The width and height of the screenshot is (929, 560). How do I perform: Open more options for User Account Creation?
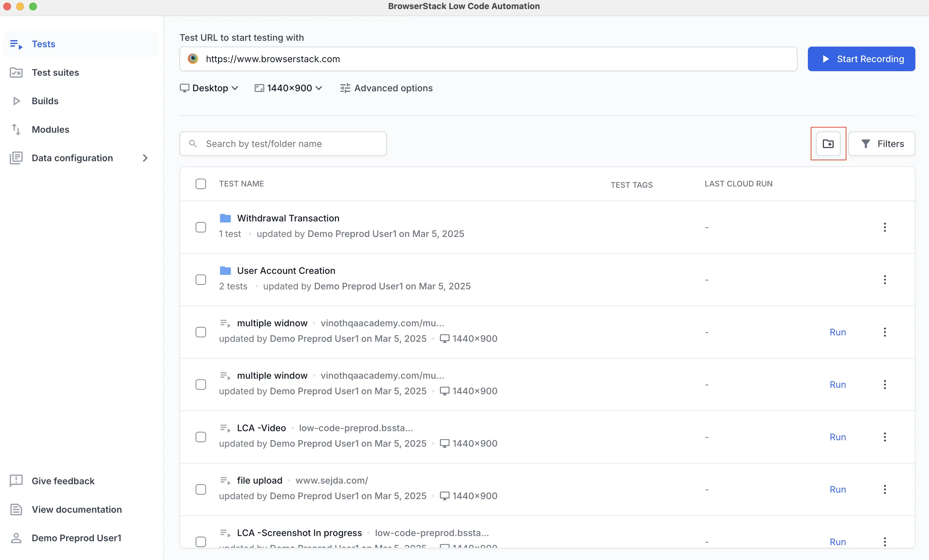(x=885, y=280)
